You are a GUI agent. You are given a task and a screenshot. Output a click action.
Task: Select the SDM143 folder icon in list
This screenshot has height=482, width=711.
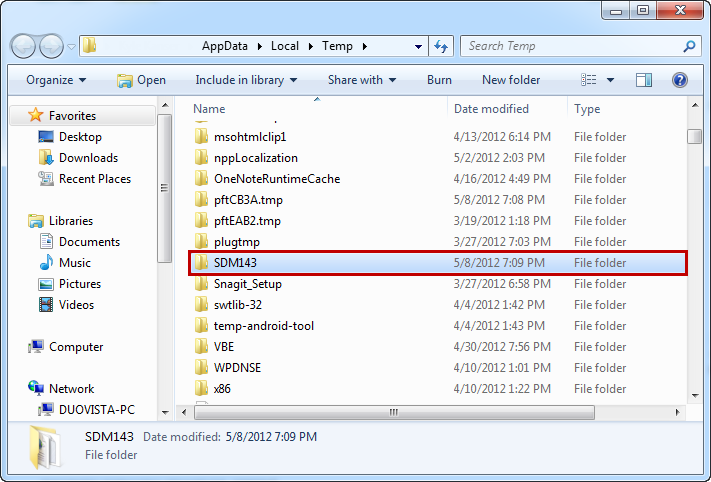point(201,263)
